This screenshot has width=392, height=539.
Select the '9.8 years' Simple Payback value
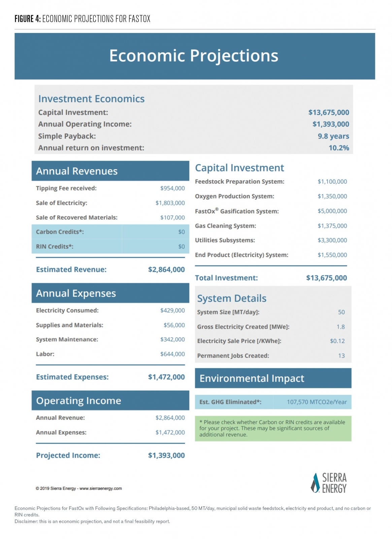333,136
